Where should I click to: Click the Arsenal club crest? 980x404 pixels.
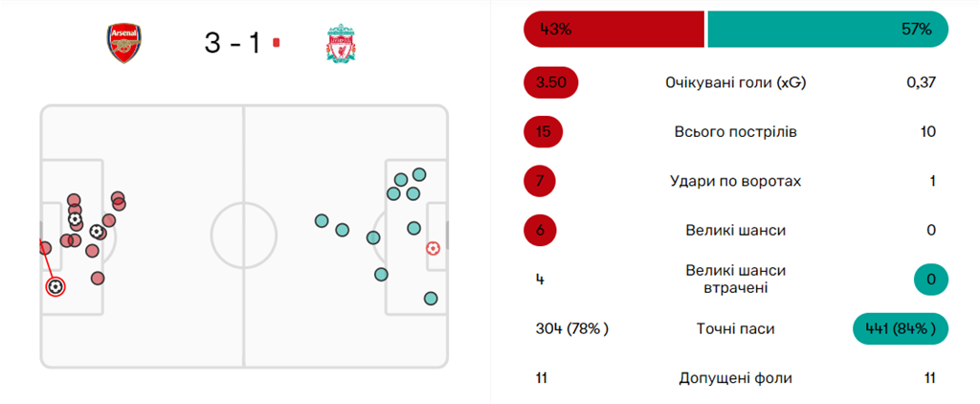[125, 44]
